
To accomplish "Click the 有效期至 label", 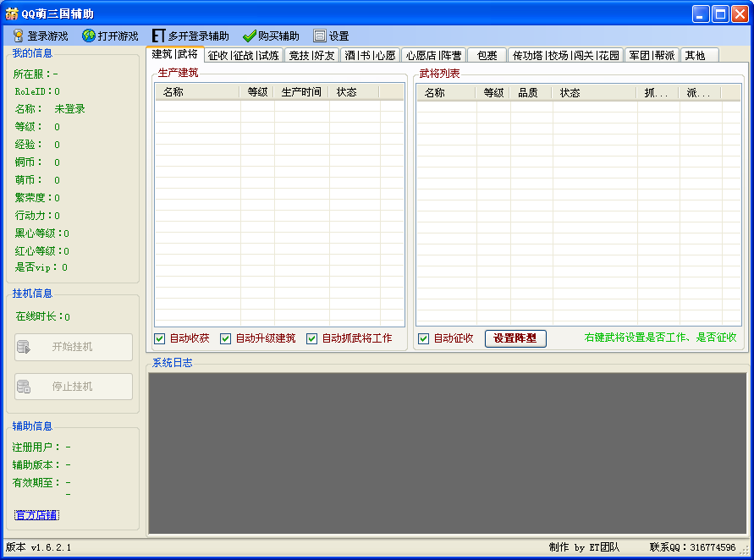I will click(36, 483).
